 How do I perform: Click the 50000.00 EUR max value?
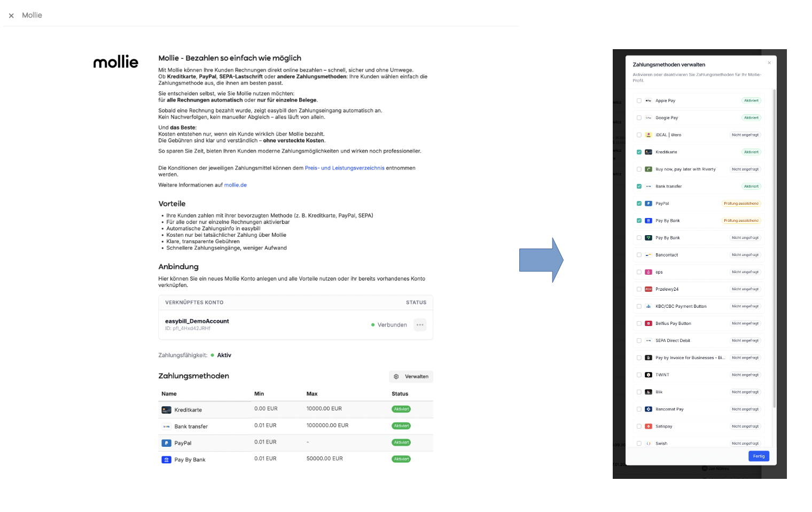[325, 459]
